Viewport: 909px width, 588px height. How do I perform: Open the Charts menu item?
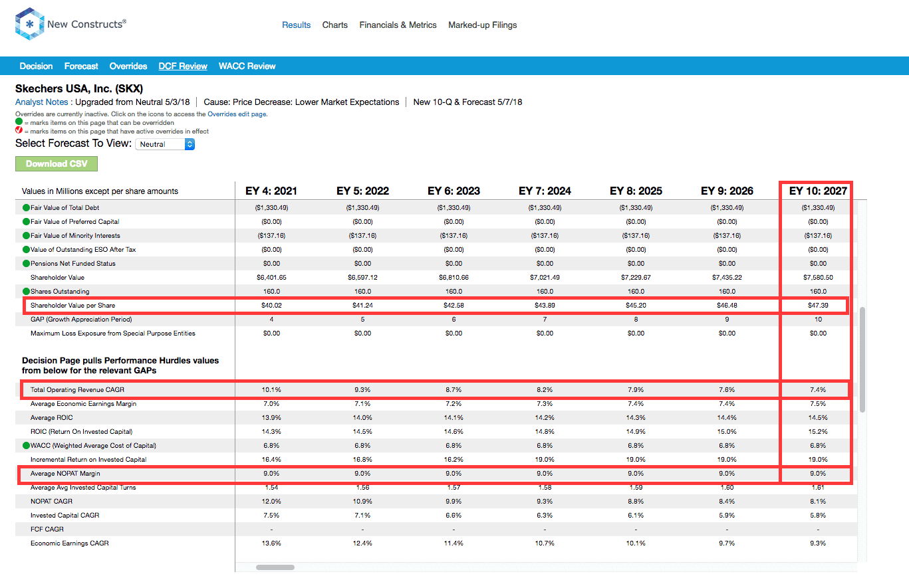[x=335, y=25]
